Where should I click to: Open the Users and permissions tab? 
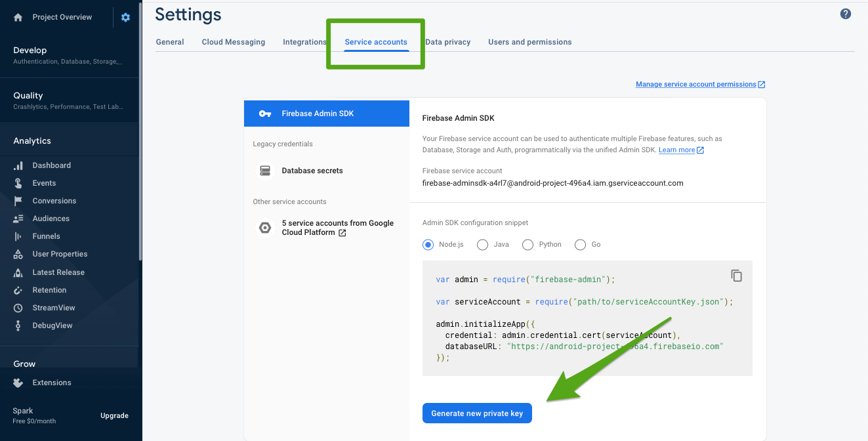pyautogui.click(x=530, y=42)
